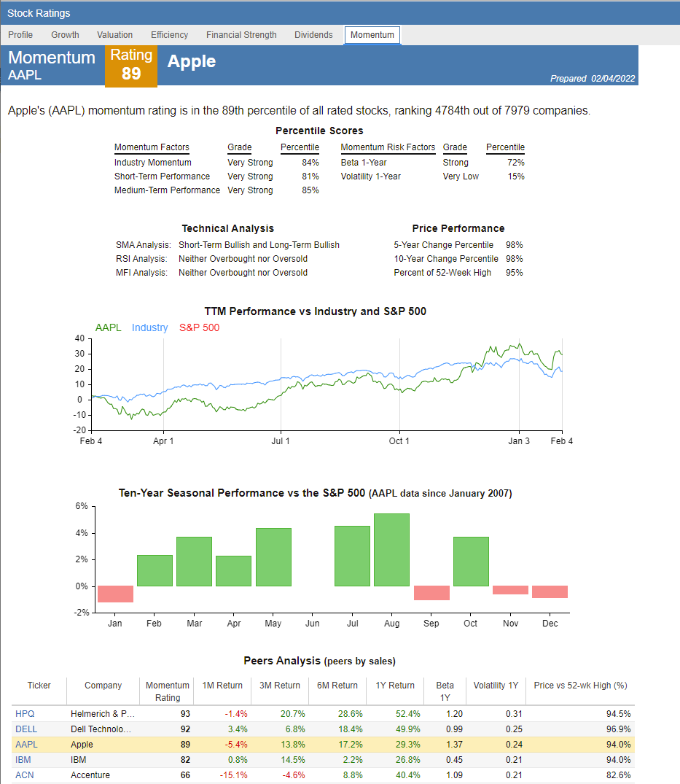Click the Stock Ratings panel title

39,14
